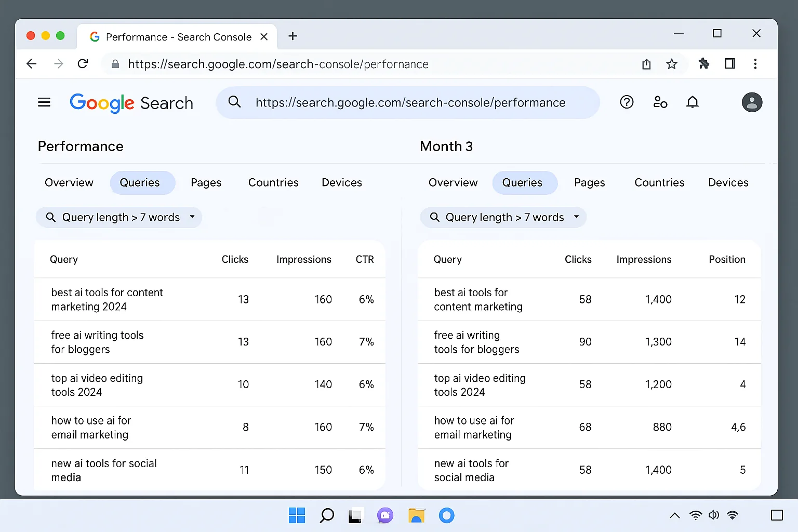Open the hamburger navigation menu
This screenshot has height=532, width=798.
44,102
